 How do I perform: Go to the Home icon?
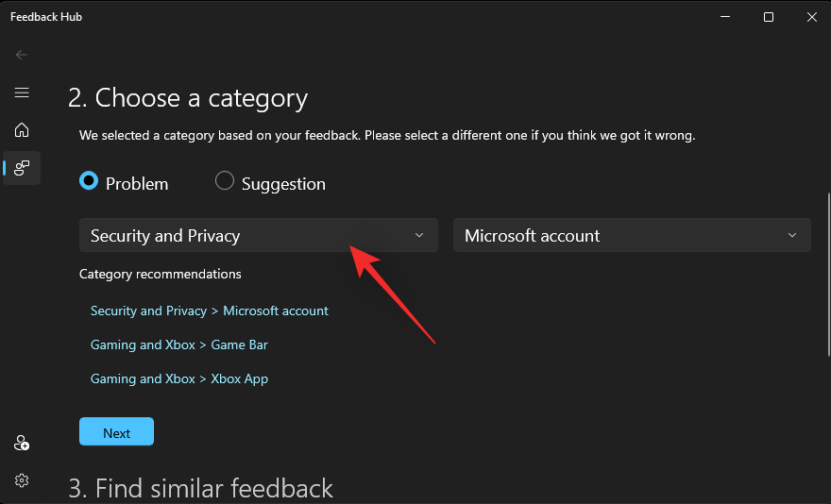(22, 130)
